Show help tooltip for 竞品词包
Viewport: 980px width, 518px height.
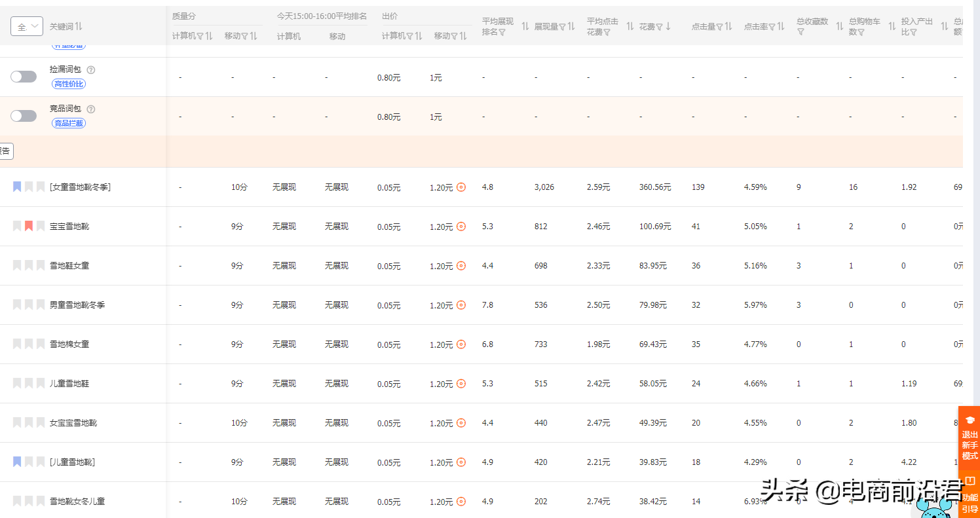pos(91,109)
